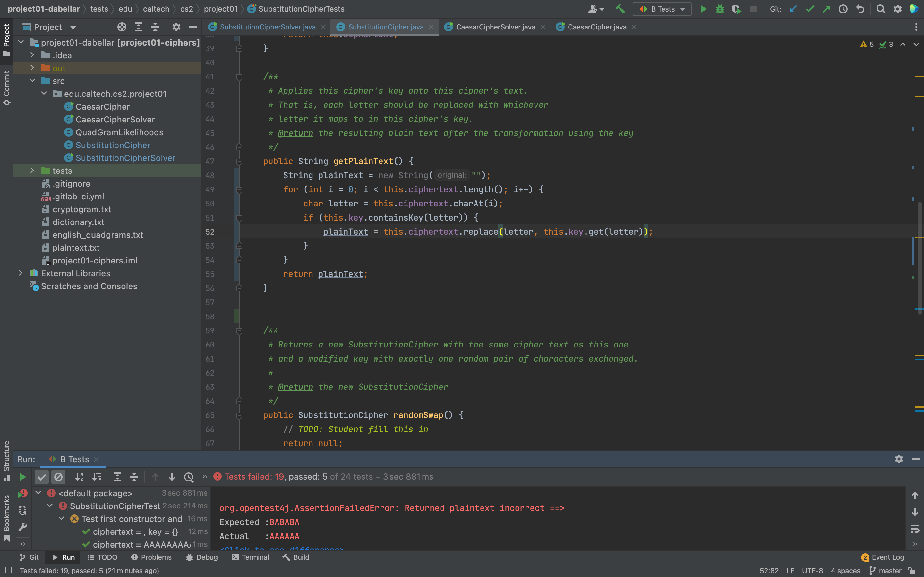The width and height of the screenshot is (924, 577).
Task: Open the Terminal tool window tab
Action: pyautogui.click(x=251, y=557)
